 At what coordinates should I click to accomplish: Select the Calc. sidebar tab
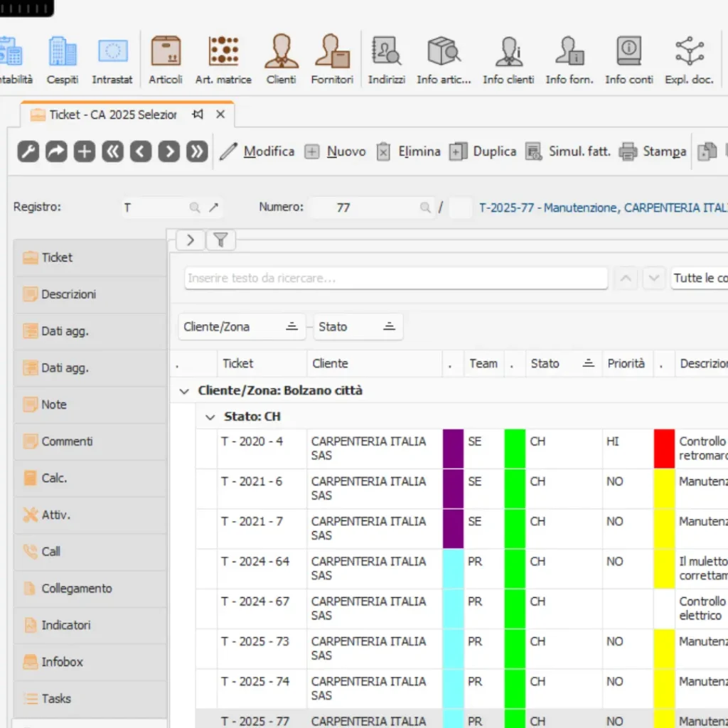(90, 478)
